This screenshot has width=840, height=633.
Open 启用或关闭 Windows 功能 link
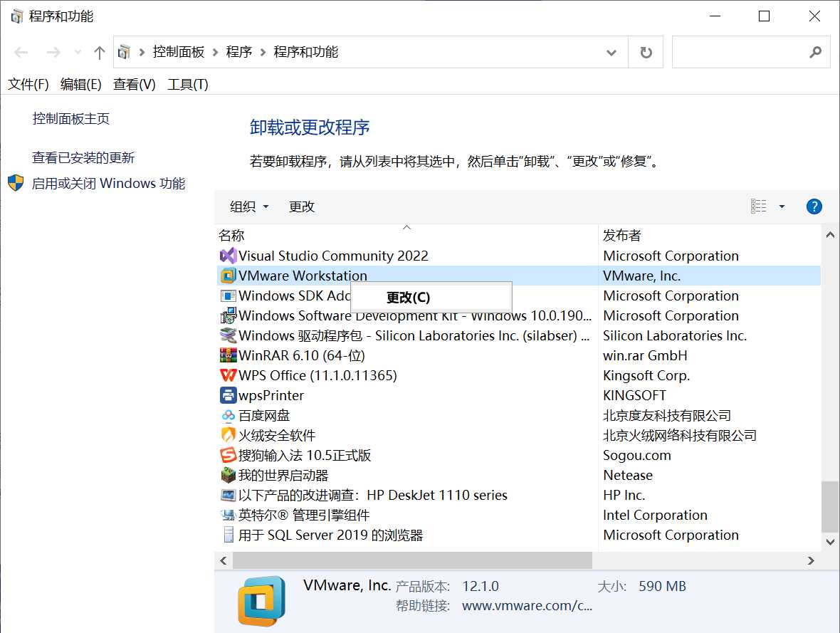108,183
